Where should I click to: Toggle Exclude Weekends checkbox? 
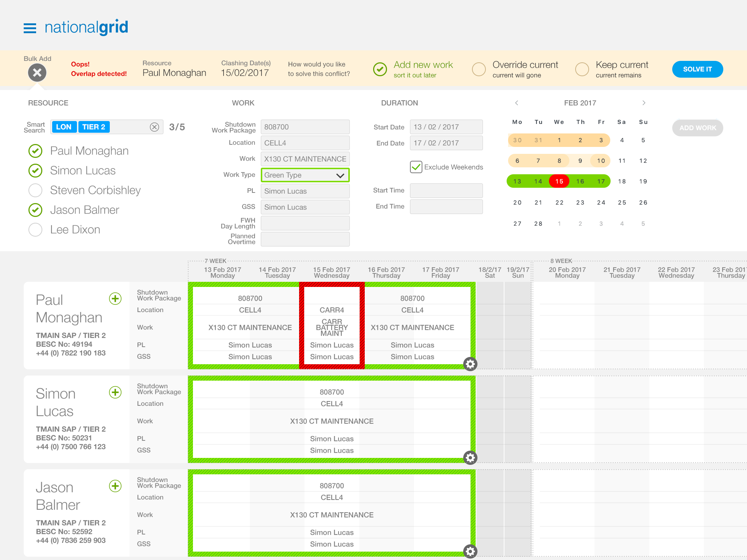[416, 167]
